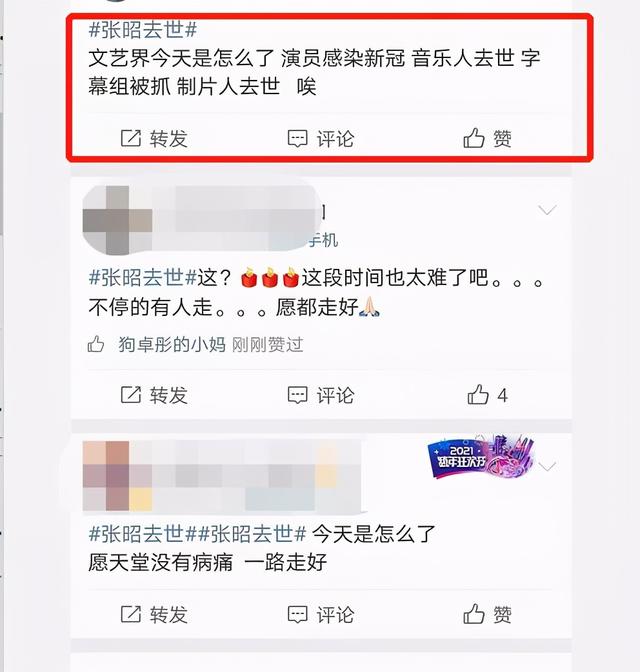640x672 pixels.
Task: Open the 2021 carnival badge
Action: click(x=481, y=457)
